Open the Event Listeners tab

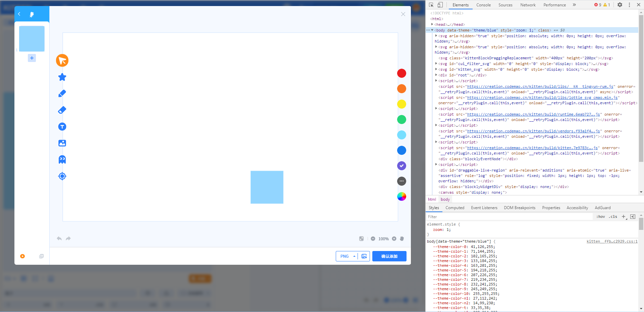pos(484,208)
